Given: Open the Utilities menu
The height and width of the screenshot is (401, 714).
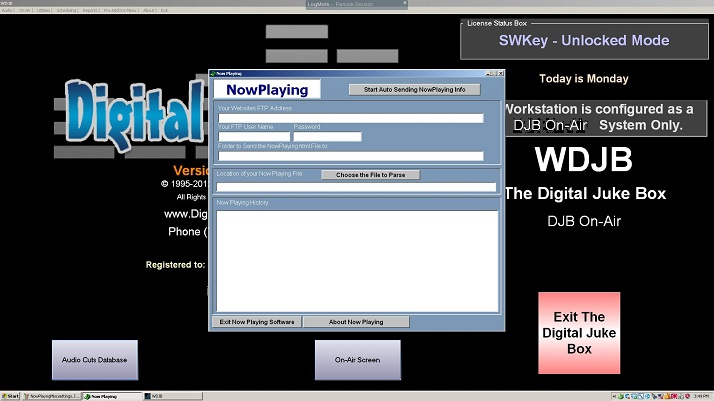Looking at the screenshot, I should (x=44, y=10).
